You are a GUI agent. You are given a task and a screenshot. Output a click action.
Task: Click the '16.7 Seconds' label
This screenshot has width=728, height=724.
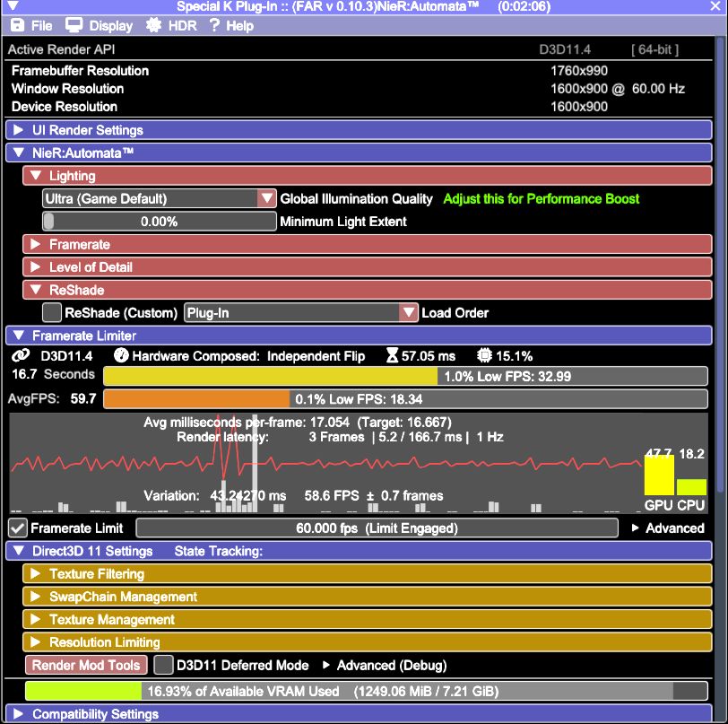(x=53, y=374)
